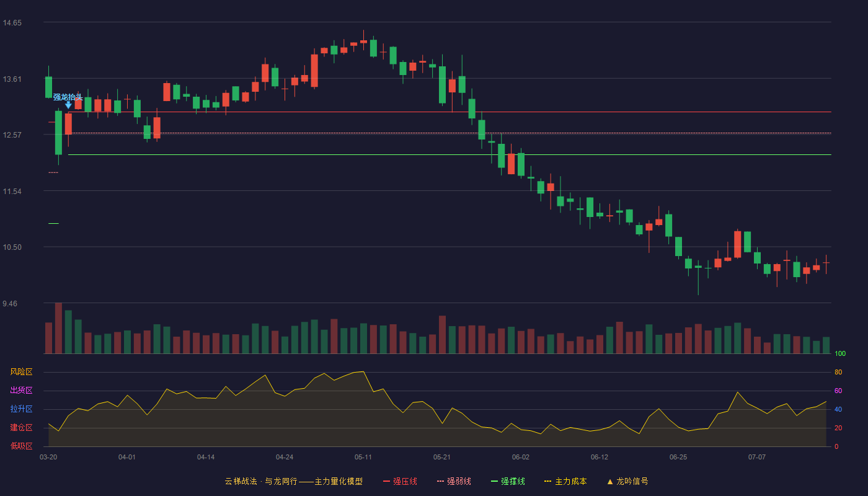This screenshot has height=496, width=868.
Task: Click the red 强压线 legend line marker
Action: click(386, 481)
